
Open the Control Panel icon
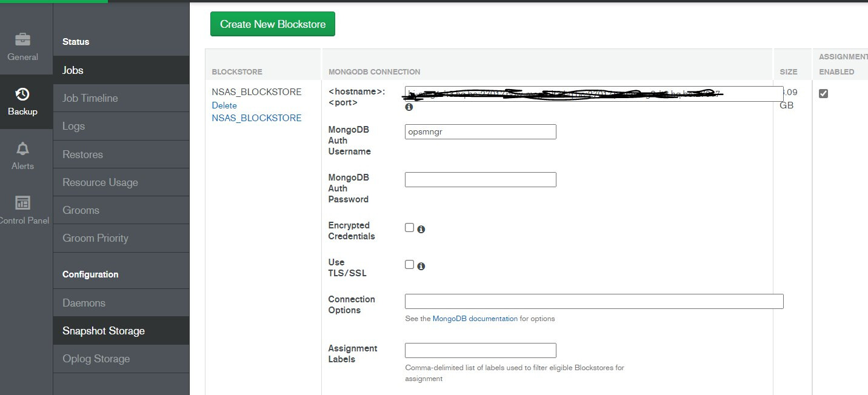(x=22, y=203)
